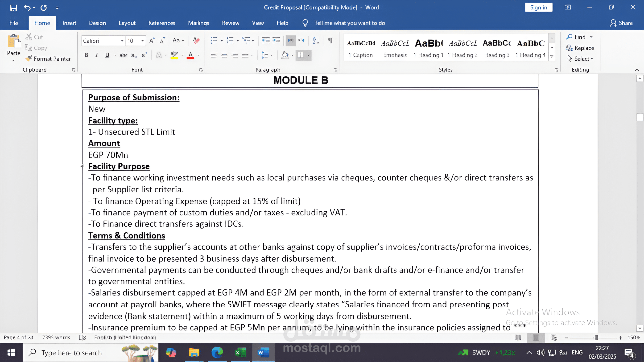The height and width of the screenshot is (362, 644).
Task: Center the paragraph text
Action: [224, 55]
